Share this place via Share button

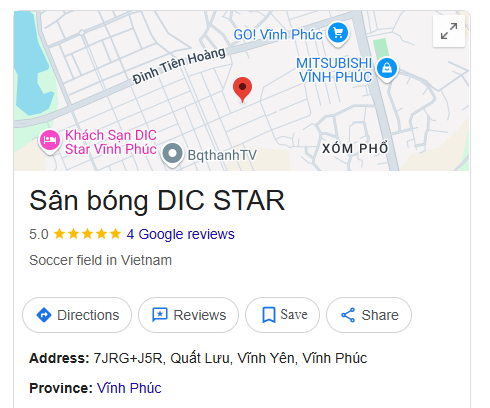pos(369,315)
